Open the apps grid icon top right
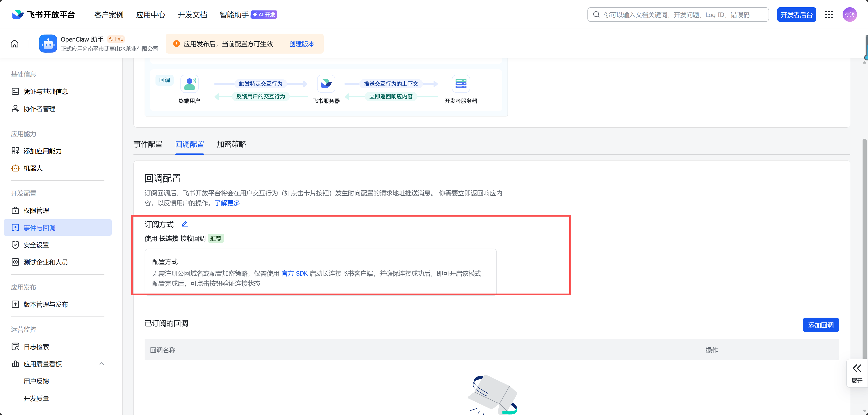This screenshot has width=868, height=415. point(829,15)
